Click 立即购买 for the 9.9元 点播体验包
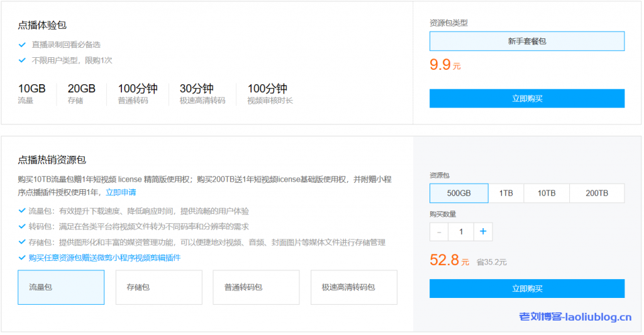 coord(526,99)
